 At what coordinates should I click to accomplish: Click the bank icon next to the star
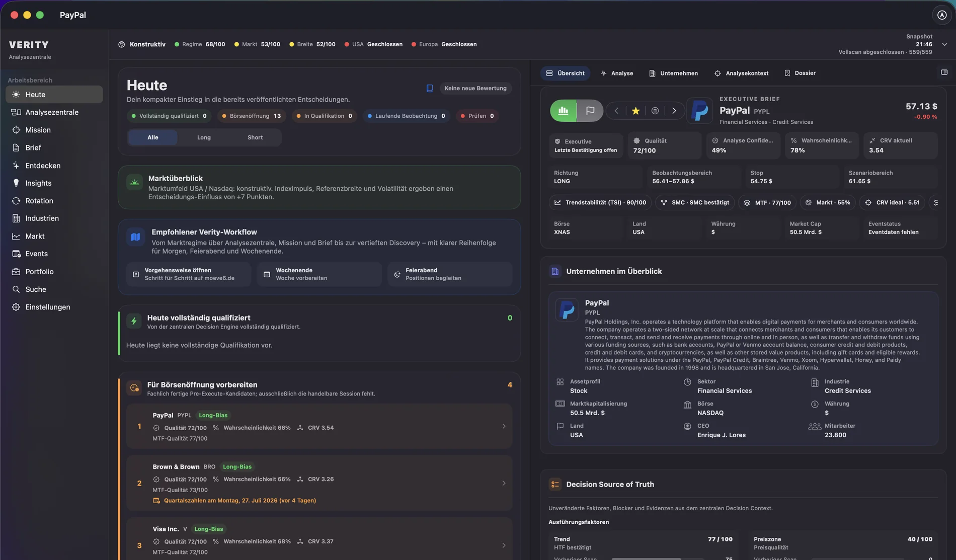click(655, 111)
